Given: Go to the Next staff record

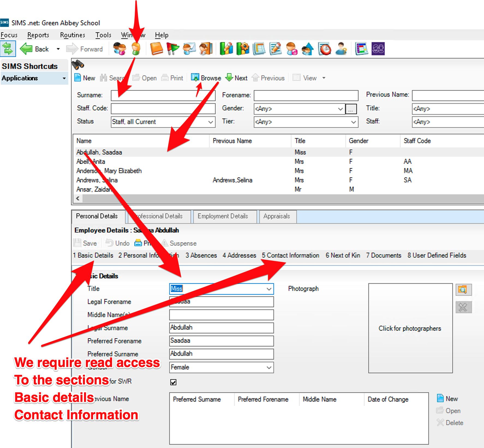Looking at the screenshot, I should pyautogui.click(x=237, y=78).
